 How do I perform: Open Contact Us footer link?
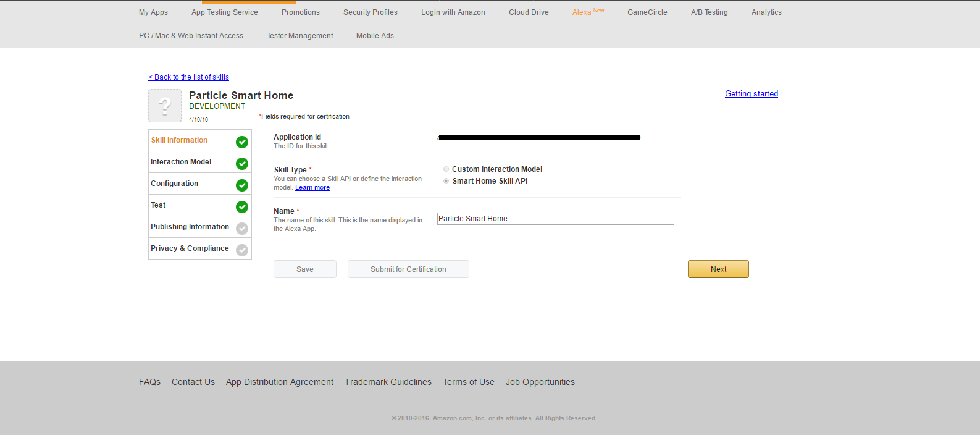pyautogui.click(x=193, y=382)
